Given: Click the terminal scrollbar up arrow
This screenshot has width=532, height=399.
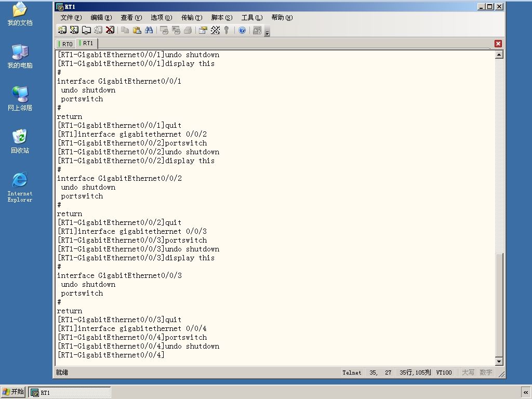Looking at the screenshot, I should [499, 55].
